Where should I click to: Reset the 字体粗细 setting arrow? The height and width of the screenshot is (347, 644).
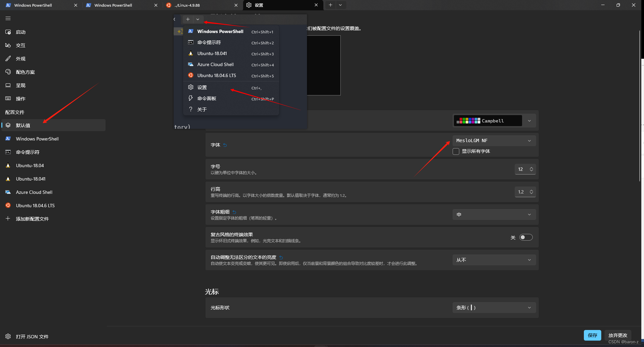(234, 212)
